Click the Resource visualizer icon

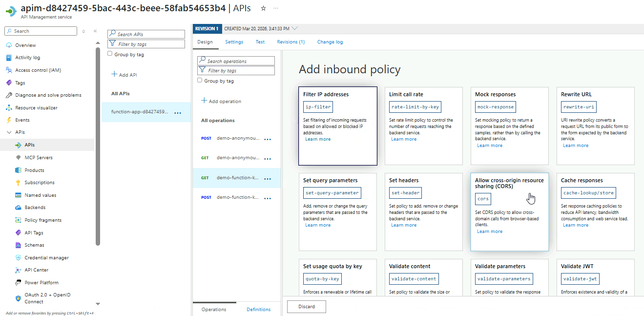(9, 108)
